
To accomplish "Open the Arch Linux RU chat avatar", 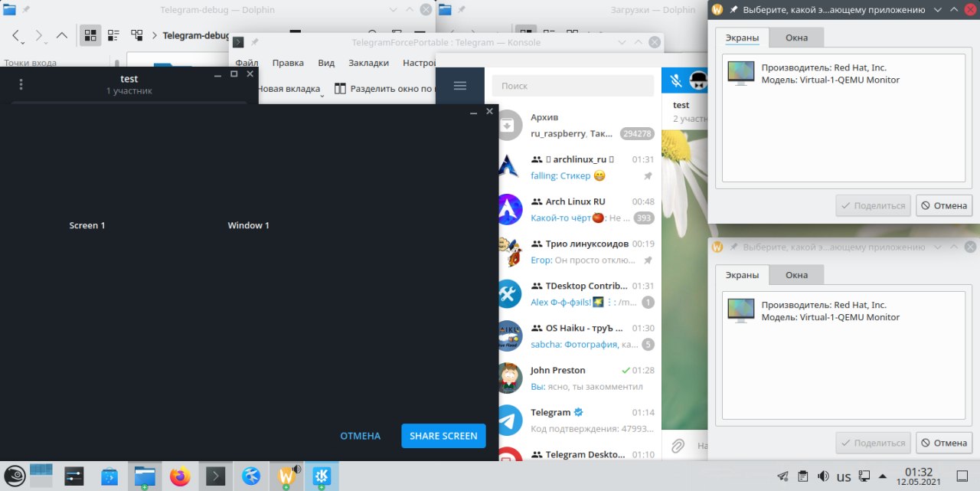I will [x=510, y=209].
